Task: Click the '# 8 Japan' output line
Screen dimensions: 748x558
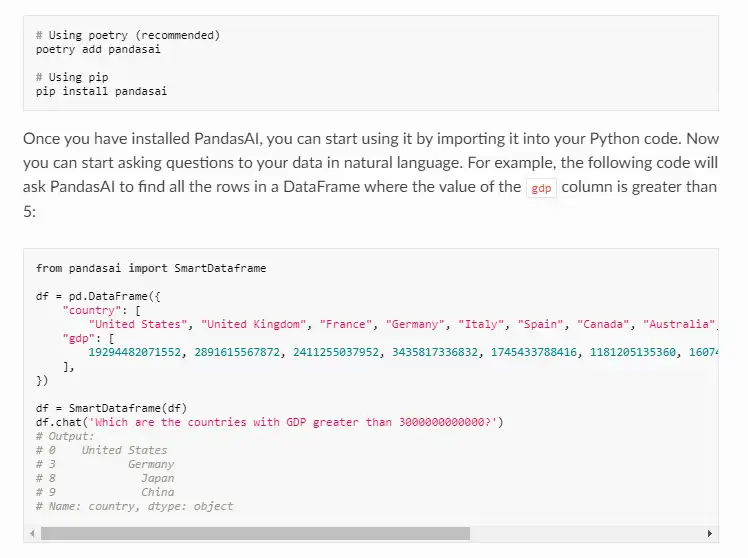Action: pos(105,478)
